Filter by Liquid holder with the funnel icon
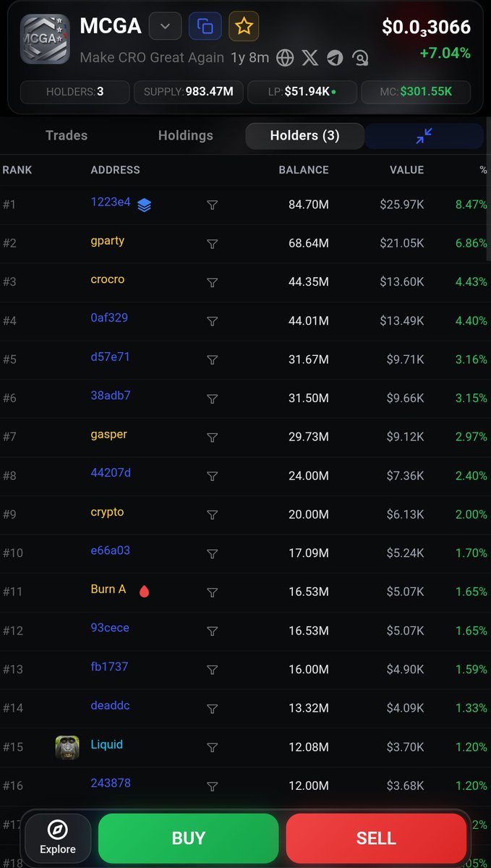The height and width of the screenshot is (868, 491). 212,747
